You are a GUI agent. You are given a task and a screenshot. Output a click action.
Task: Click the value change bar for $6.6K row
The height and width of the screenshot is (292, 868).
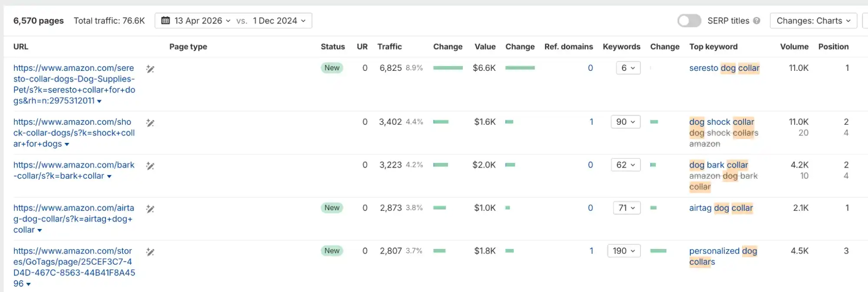[x=520, y=68]
